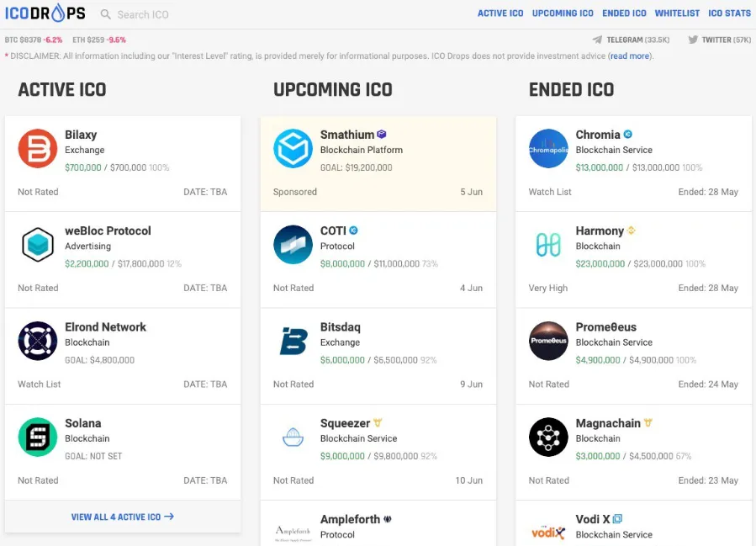Click the Telegram paper-plane icon
The height and width of the screenshot is (546, 756).
coord(597,40)
